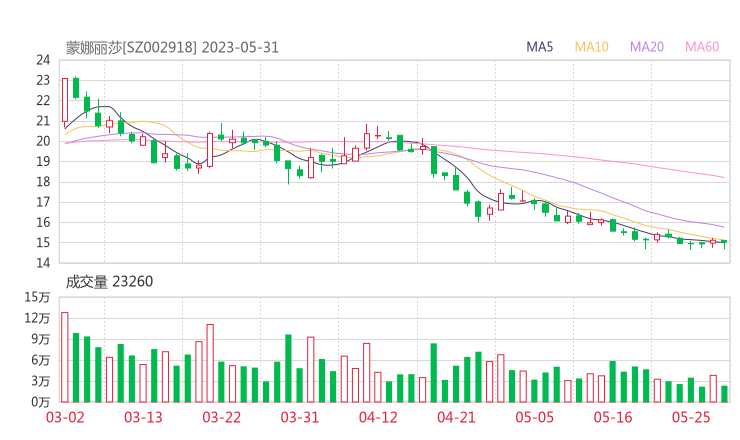Screen dimensions: 740x440
Task: Click the price axis value 16
Action: pyautogui.click(x=43, y=222)
